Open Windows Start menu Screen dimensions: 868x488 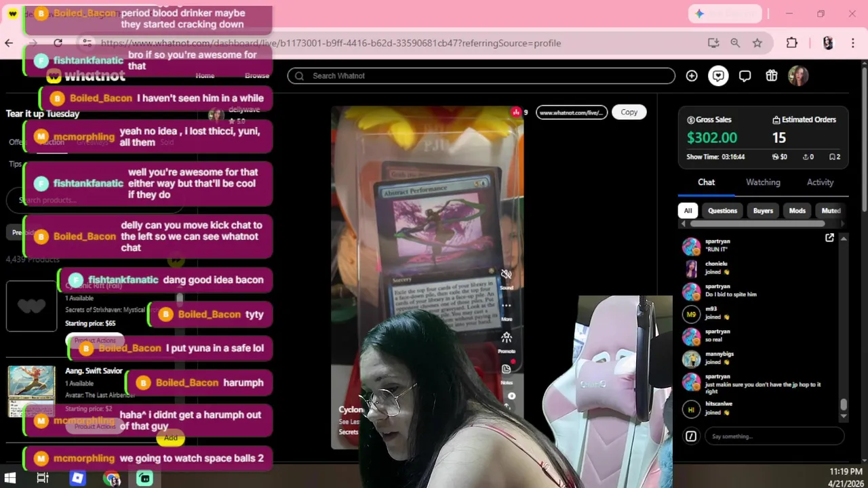tap(9, 479)
